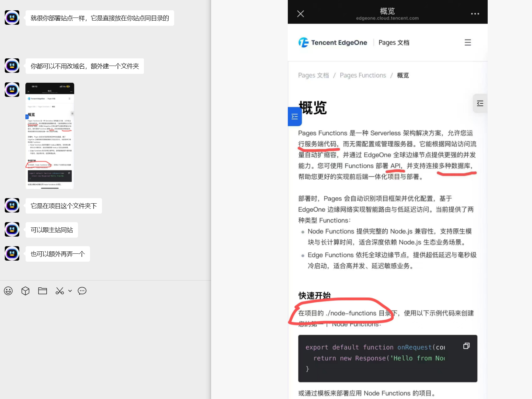
Task: Open the emoji picker in chat toolbar
Action: click(8, 291)
